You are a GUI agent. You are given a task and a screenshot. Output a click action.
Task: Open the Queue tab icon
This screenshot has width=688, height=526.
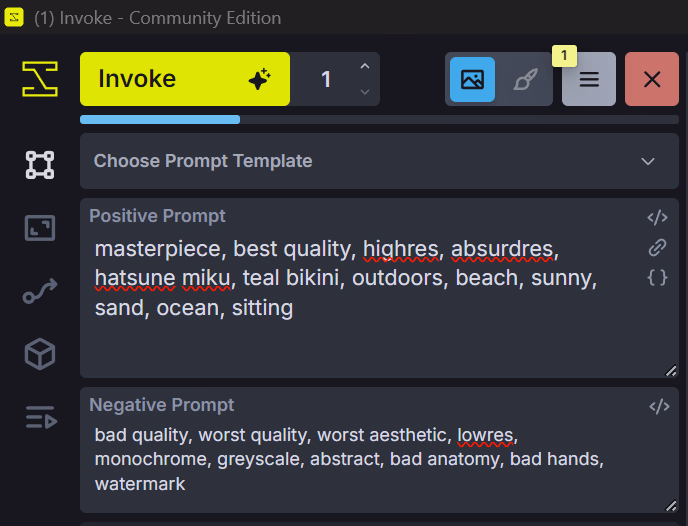click(41, 417)
